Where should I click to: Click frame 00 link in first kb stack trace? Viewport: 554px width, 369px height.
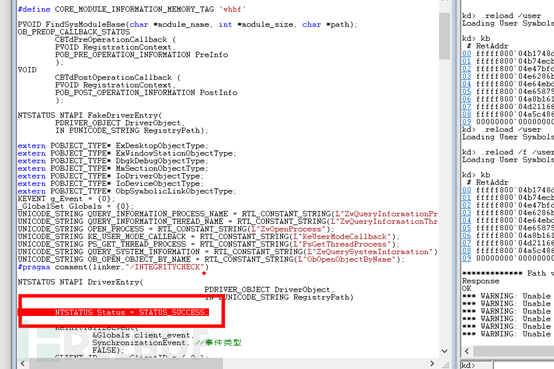(466, 54)
